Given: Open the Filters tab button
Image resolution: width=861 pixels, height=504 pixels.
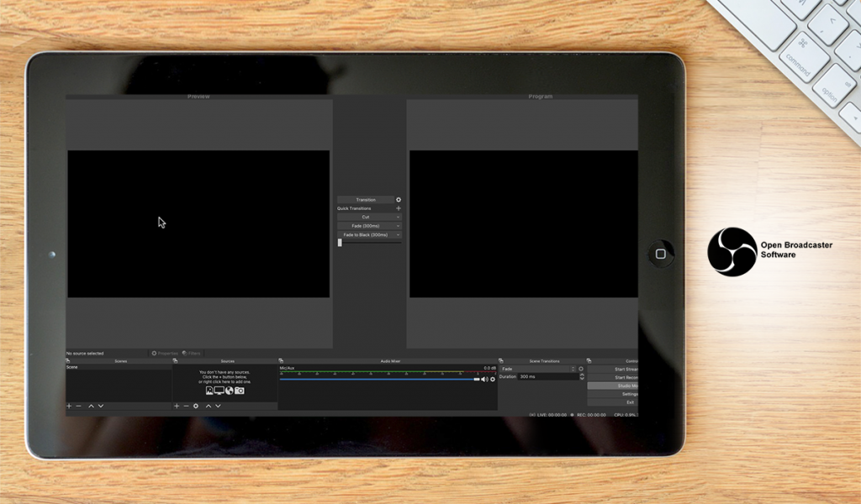Looking at the screenshot, I should [x=191, y=354].
